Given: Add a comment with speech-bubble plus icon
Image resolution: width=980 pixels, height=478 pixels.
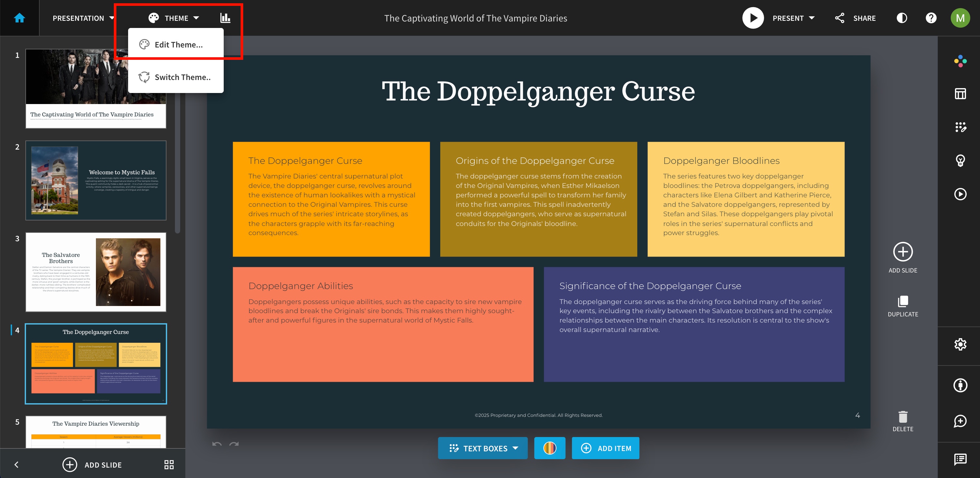Looking at the screenshot, I should coord(960,421).
